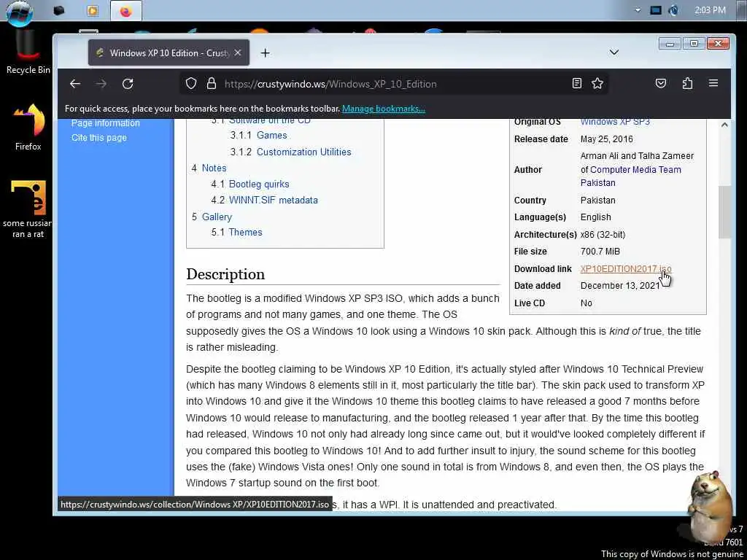The height and width of the screenshot is (560, 747).
Task: Show hidden tray icons arrow
Action: [x=638, y=10]
